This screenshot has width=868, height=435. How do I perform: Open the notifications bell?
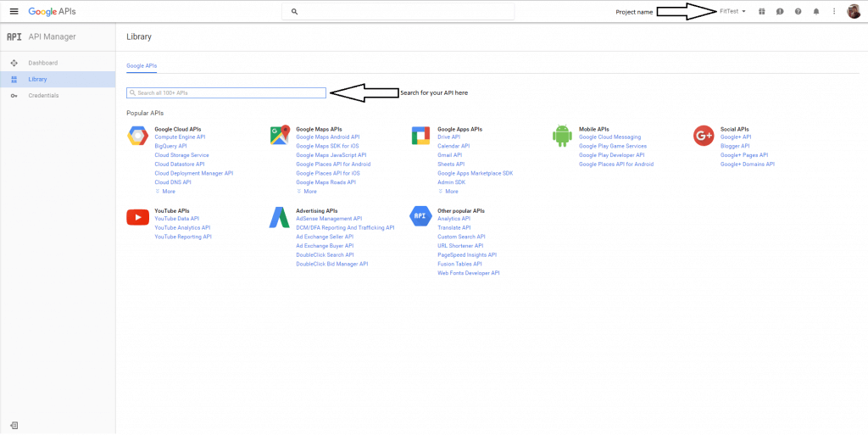(816, 11)
